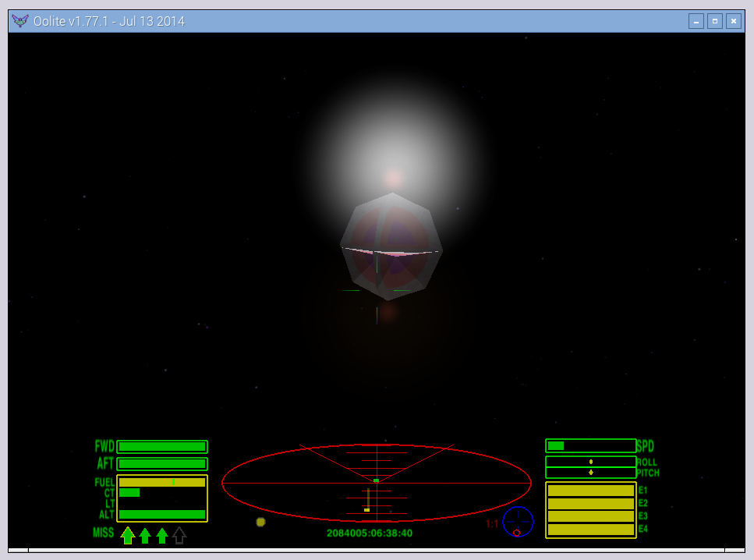Click the E1 energy bank bar
Image resolution: width=754 pixels, height=560 pixels.
tap(590, 491)
